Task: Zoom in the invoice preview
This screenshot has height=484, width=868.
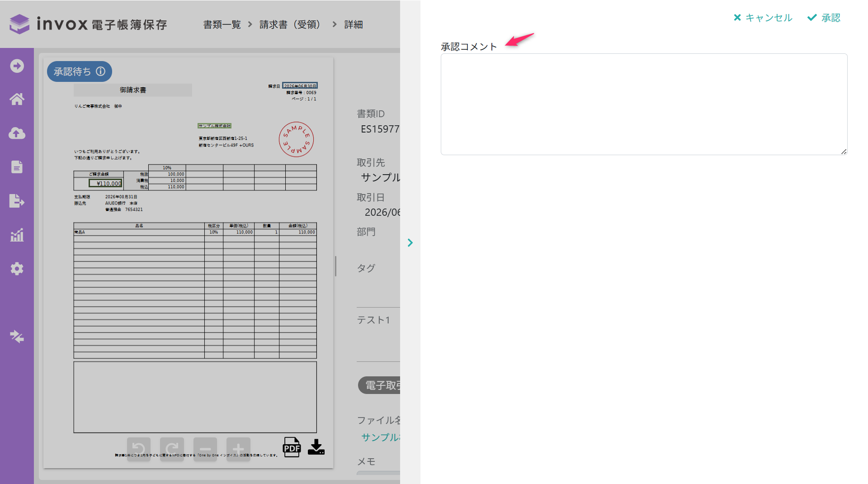Action: pos(238,449)
